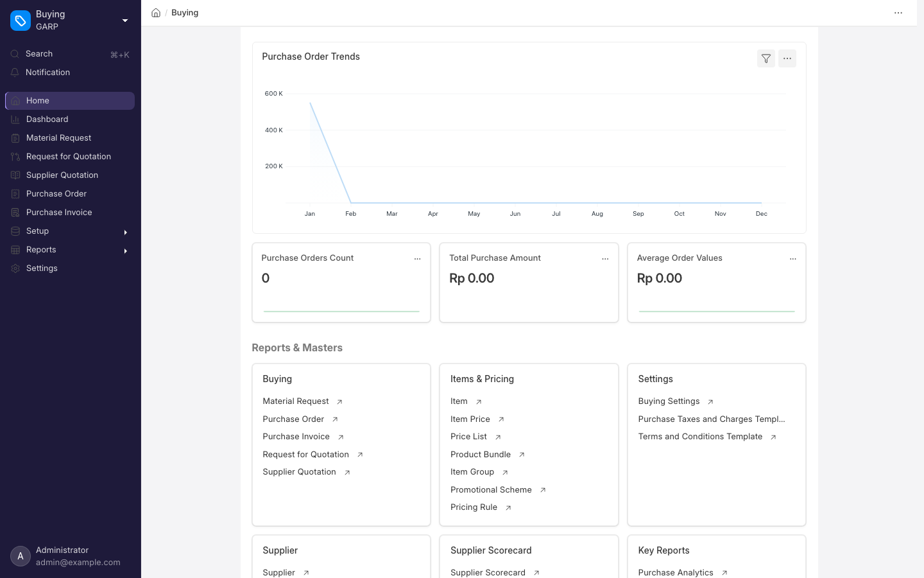Click arrow icon beside Request for Quotation

[360, 455]
